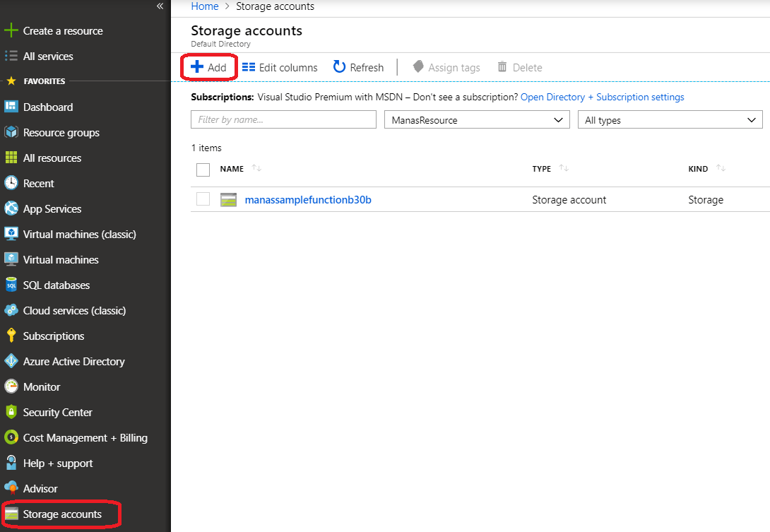The image size is (770, 532).
Task: Click the Resource groups cube icon
Action: click(11, 132)
